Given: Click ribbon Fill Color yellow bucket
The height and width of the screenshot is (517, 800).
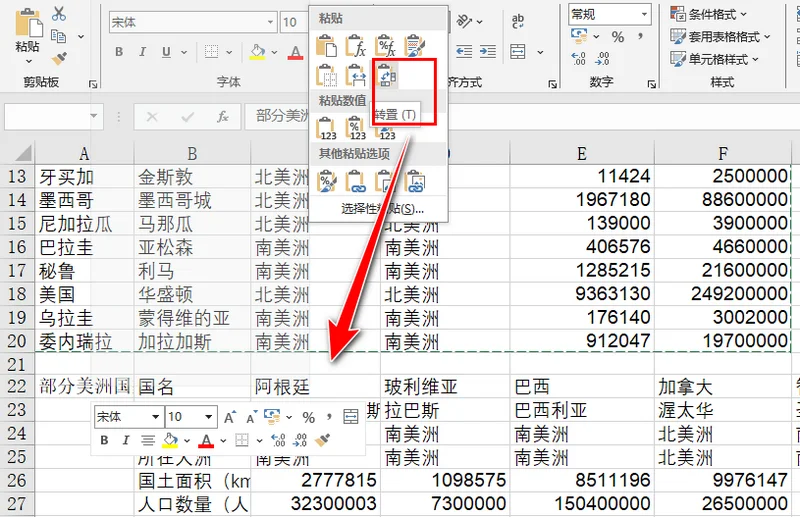Looking at the screenshot, I should [257, 52].
